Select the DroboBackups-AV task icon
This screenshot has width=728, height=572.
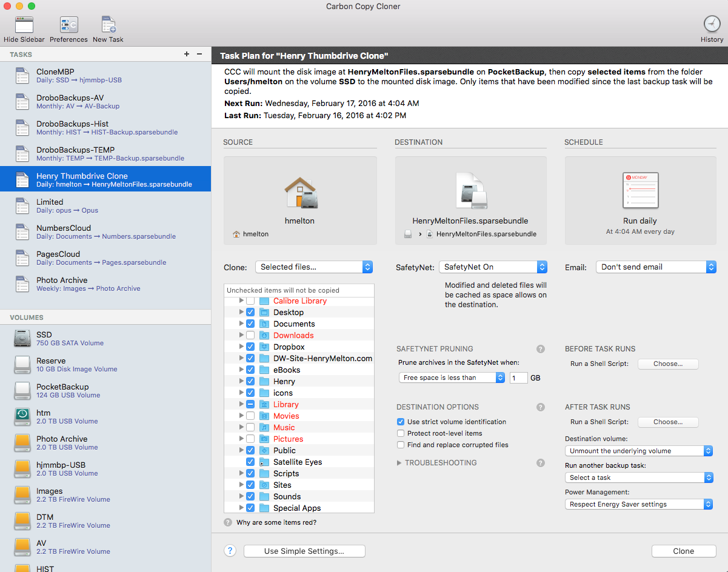coord(22,101)
